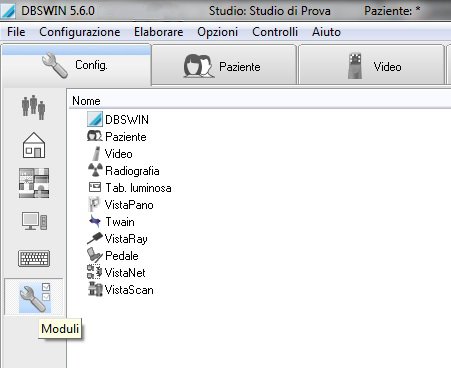The image size is (451, 368).
Task: Click the Radiografia radiation icon
Action: point(95,170)
